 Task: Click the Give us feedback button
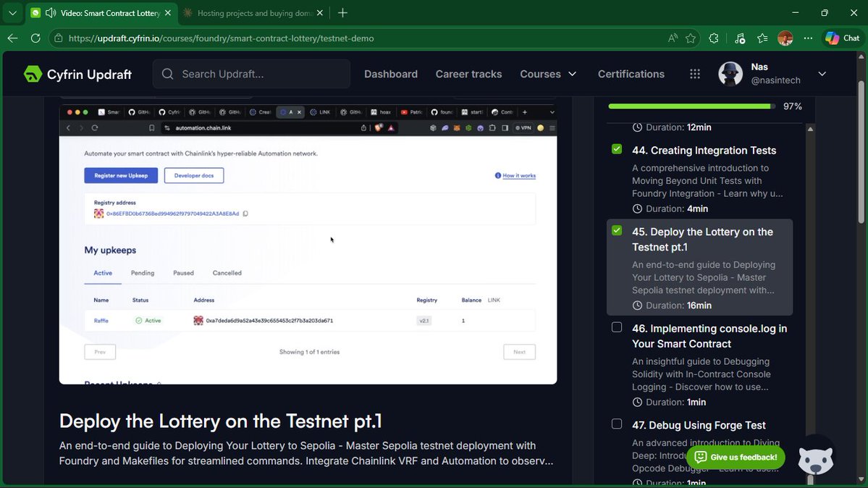click(736, 457)
